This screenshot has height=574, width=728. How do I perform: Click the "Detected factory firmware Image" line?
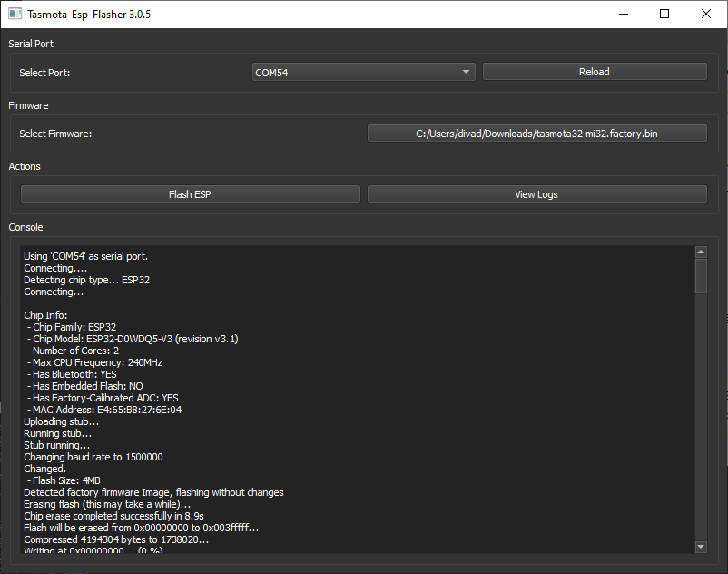(153, 493)
